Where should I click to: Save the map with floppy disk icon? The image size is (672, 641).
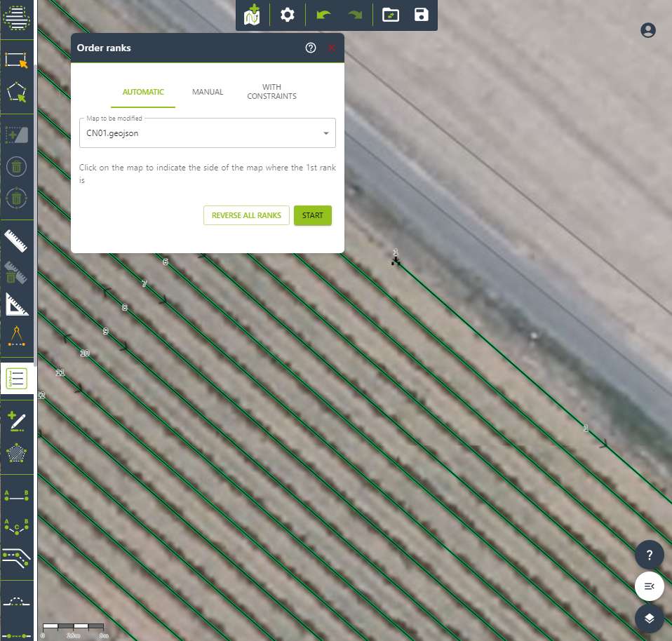click(x=421, y=15)
